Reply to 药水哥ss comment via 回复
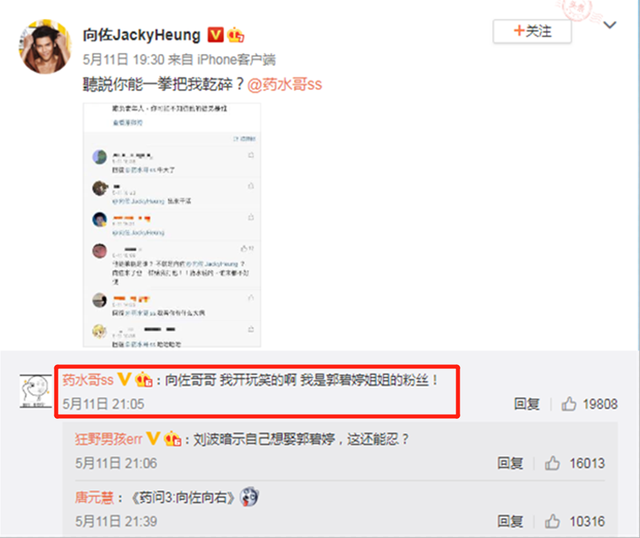 coord(527,404)
